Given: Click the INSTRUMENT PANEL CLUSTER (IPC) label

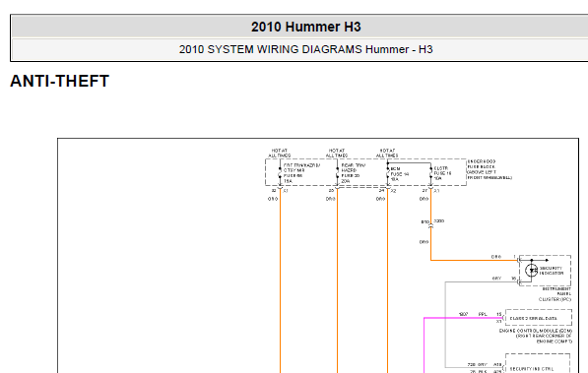Looking at the screenshot, I should point(555,294).
